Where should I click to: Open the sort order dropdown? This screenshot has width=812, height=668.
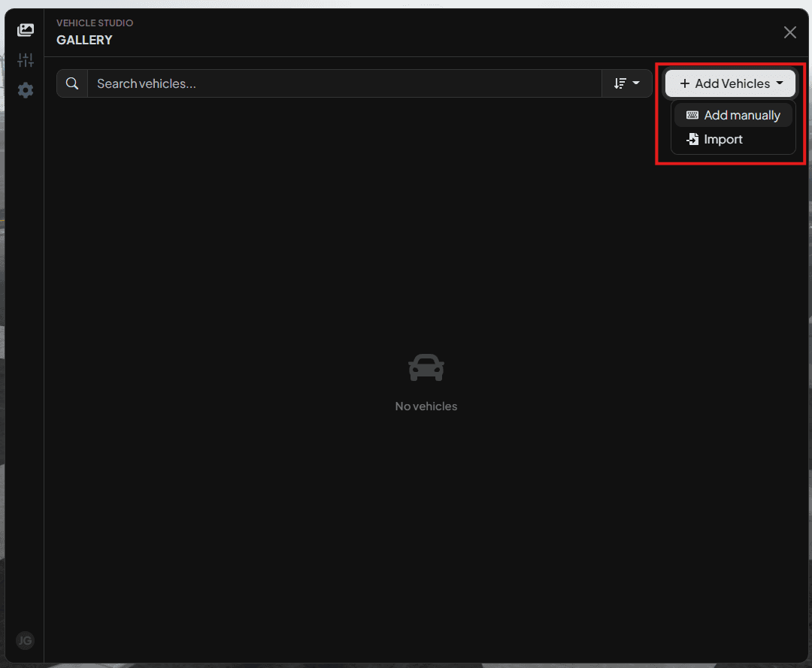coord(626,83)
